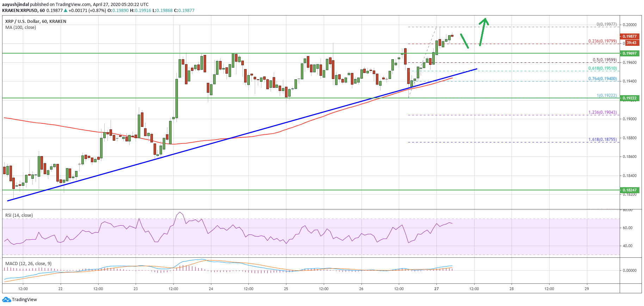Click the 0.236(0.19799) Fibonacci level label
Image resolution: width=644 pixels, height=306 pixels.
coord(602,41)
